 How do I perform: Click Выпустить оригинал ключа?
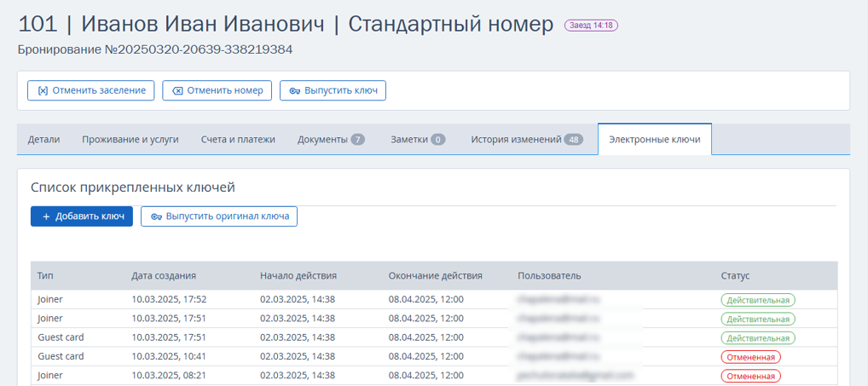(219, 216)
